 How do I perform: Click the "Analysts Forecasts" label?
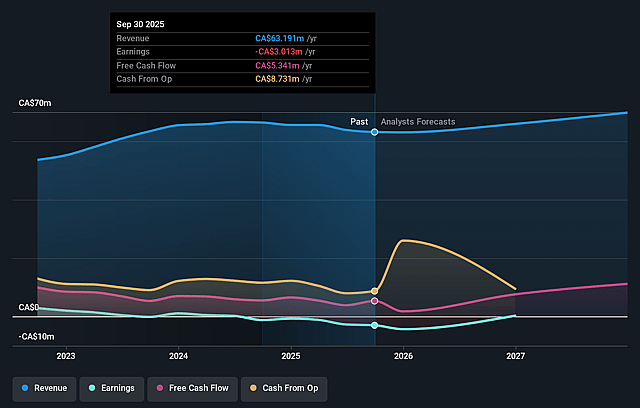point(418,122)
